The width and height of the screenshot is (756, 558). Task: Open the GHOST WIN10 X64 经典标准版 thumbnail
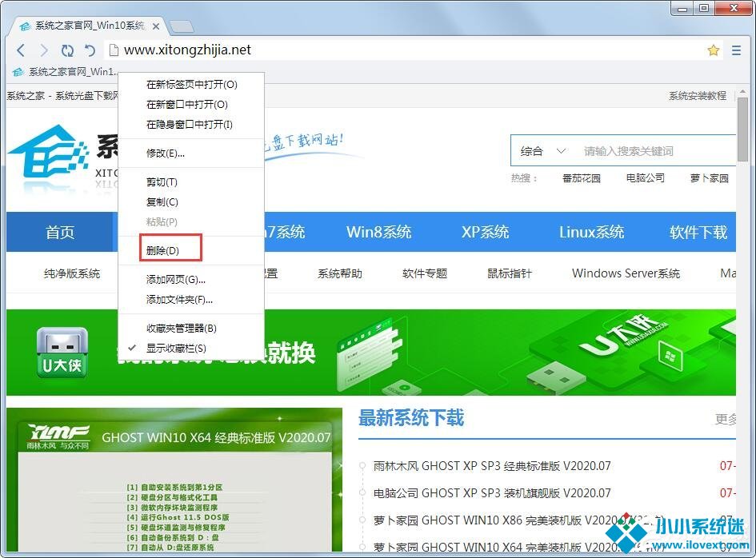point(174,480)
